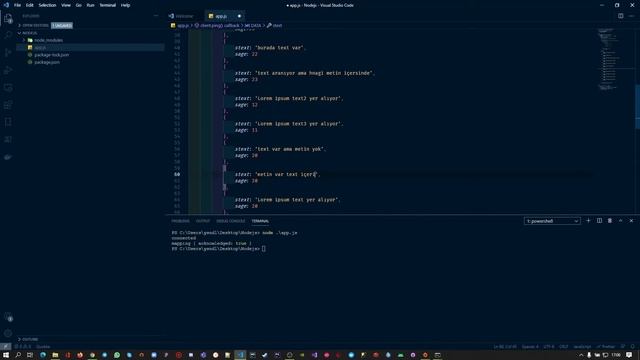Viewport: 640px width, 360px height.
Task: Open the Explorer view in activity bar
Action: (8, 18)
